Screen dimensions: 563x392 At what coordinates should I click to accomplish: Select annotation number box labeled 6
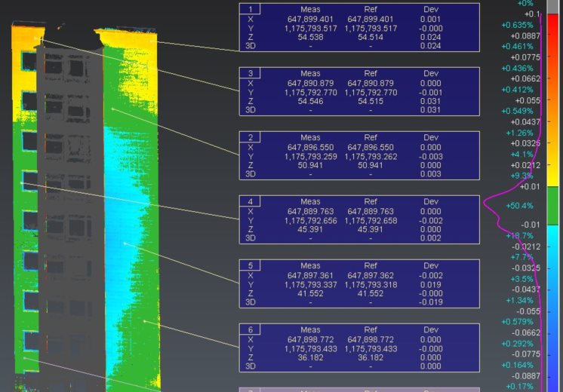(250, 329)
